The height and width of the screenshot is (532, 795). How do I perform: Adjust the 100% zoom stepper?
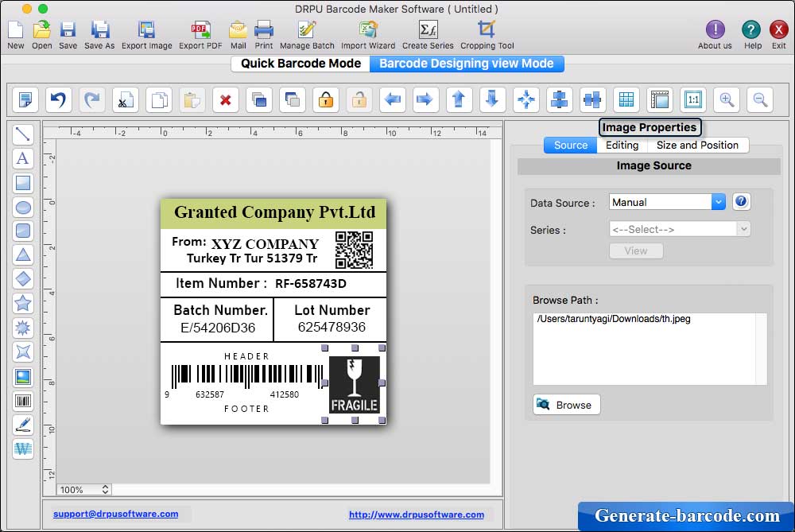pos(105,489)
